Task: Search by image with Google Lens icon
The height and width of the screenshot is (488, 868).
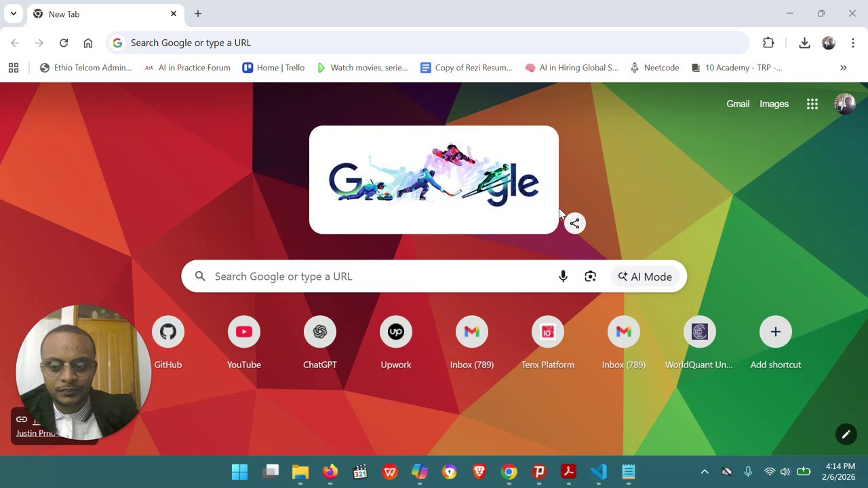Action: [x=591, y=277]
